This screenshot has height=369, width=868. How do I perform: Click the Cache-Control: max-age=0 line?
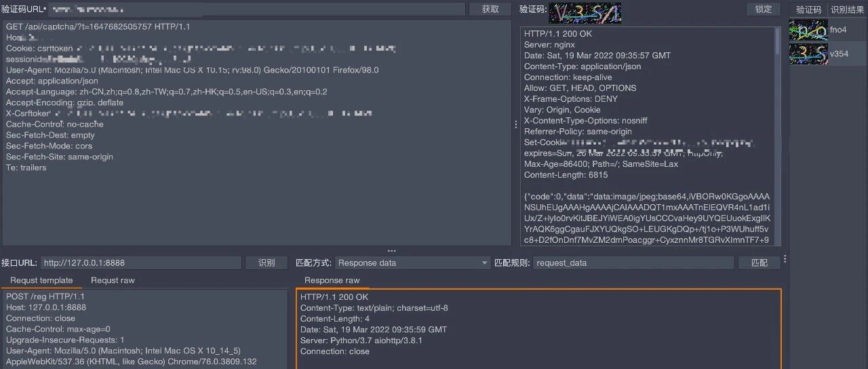[58, 329]
